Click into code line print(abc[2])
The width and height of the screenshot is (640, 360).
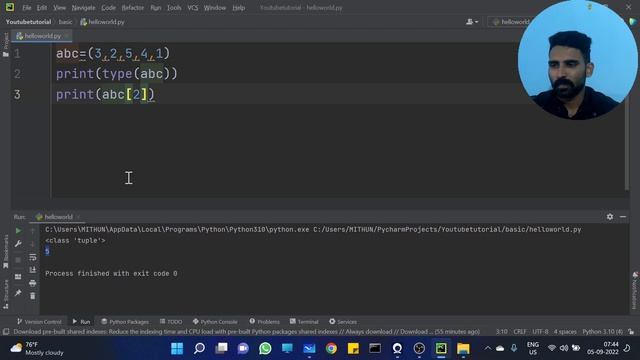point(105,95)
